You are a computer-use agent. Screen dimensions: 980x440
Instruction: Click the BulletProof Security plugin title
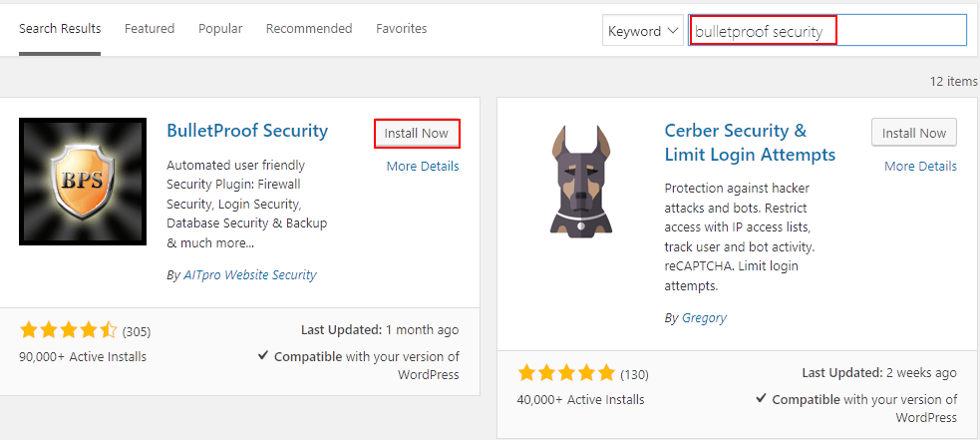coord(247,131)
